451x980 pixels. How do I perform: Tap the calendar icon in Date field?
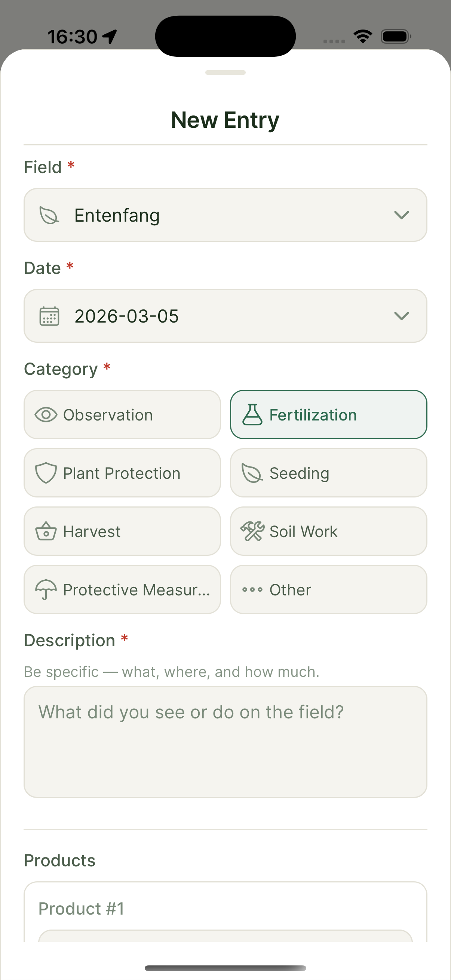(49, 316)
